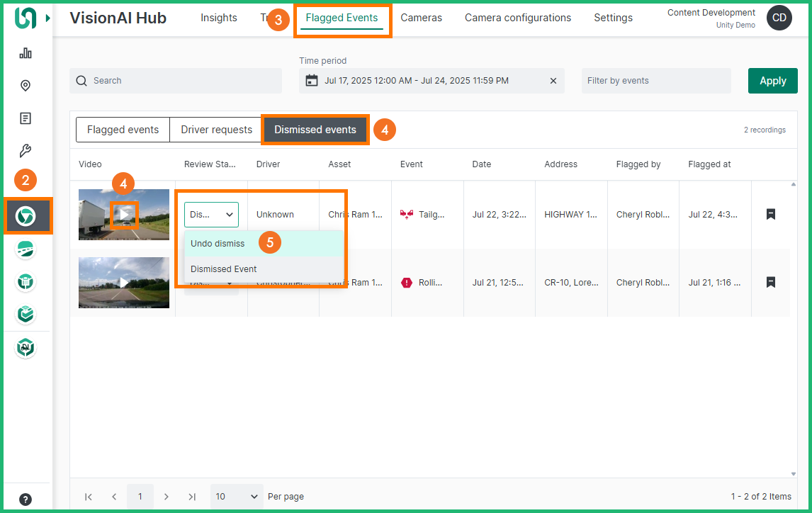Click bookmark icon on the Tailgating event row
The image size is (812, 513).
click(771, 214)
